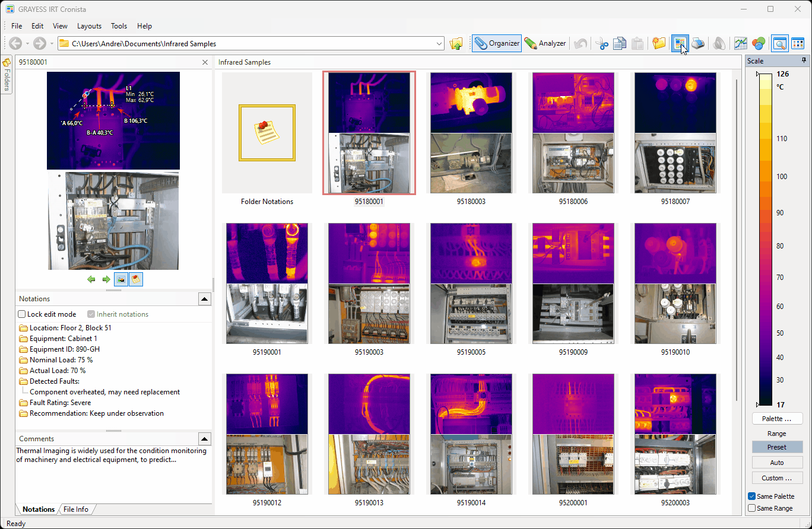Click the Organizer mode button
Screen dimensions: 812x529
(x=497, y=43)
